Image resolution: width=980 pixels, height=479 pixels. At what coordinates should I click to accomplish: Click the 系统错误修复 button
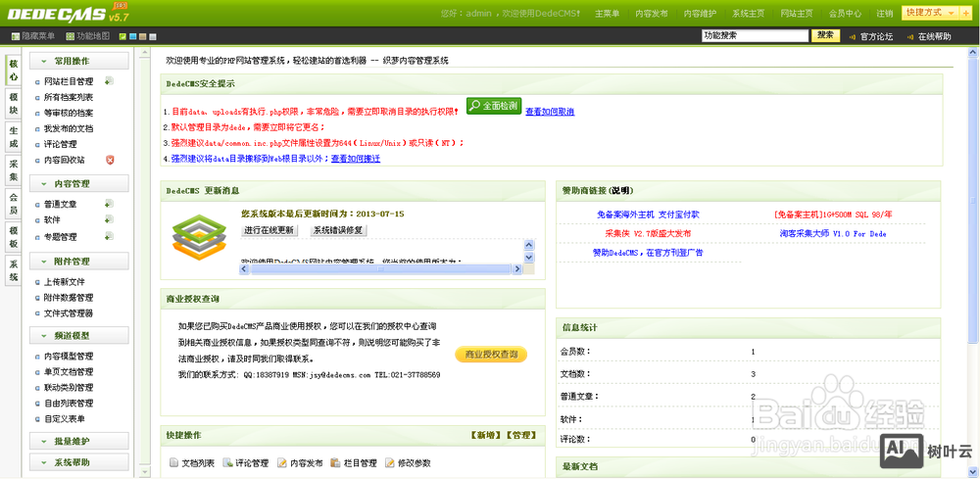pyautogui.click(x=338, y=230)
